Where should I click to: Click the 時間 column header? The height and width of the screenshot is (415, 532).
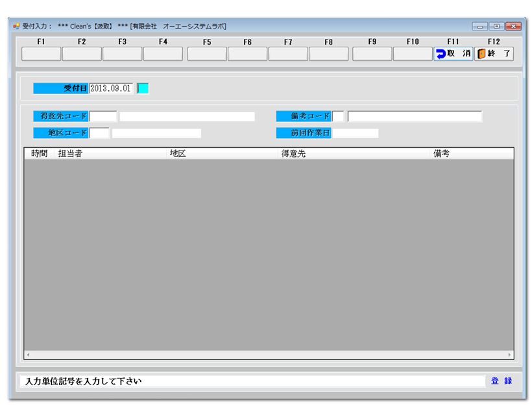[40, 154]
